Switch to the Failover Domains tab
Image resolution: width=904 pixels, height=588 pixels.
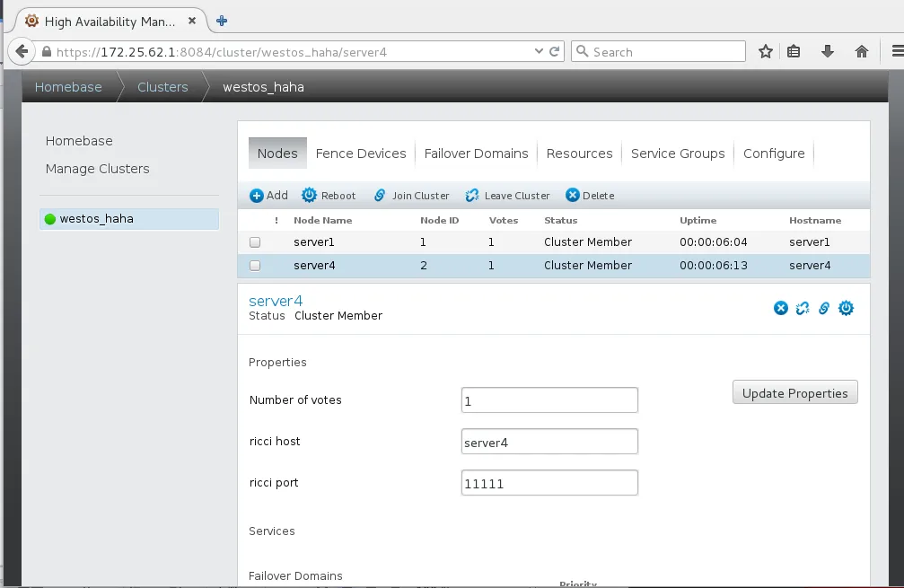coord(476,154)
